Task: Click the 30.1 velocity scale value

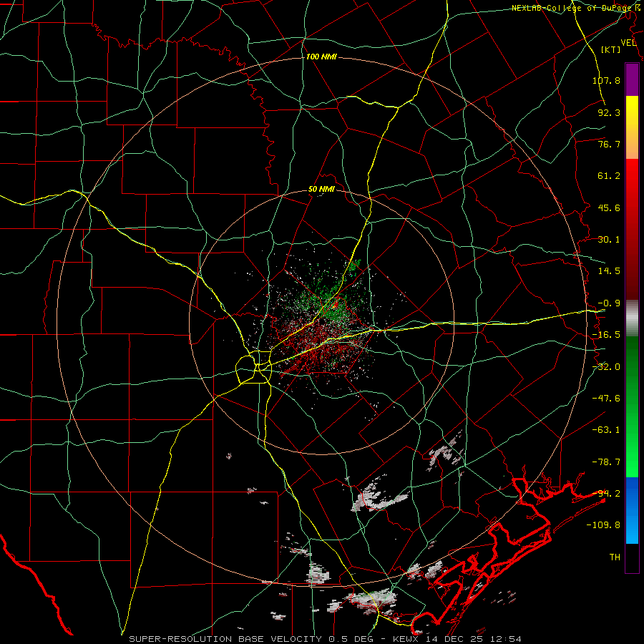Action: (x=609, y=240)
